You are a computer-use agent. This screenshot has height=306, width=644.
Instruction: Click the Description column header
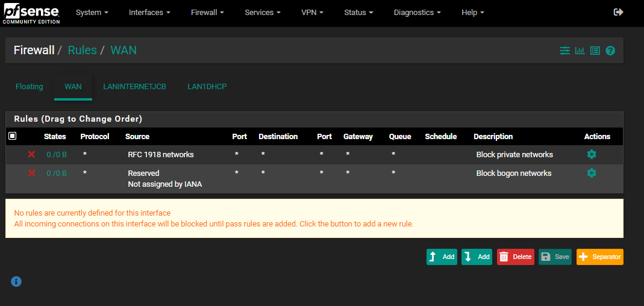click(493, 136)
